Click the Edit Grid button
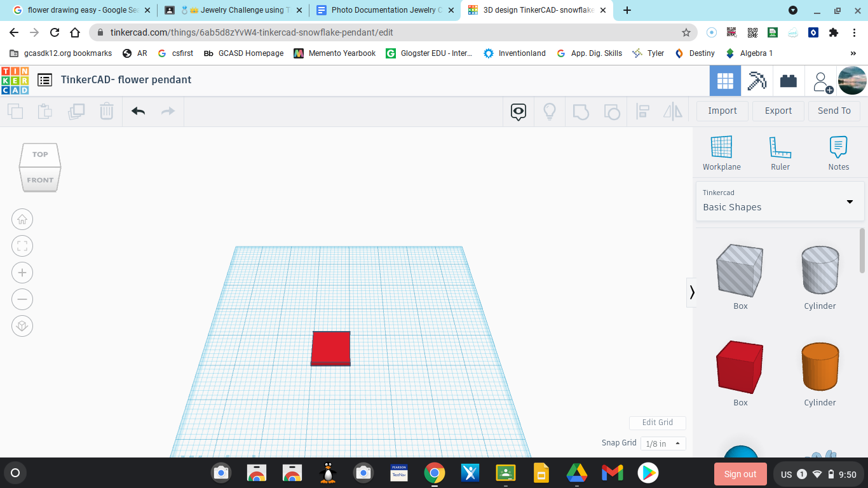 [657, 423]
